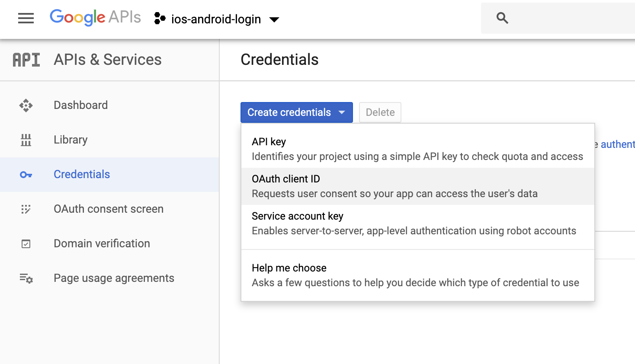
Task: Open the hamburger navigation menu
Action: tap(26, 18)
